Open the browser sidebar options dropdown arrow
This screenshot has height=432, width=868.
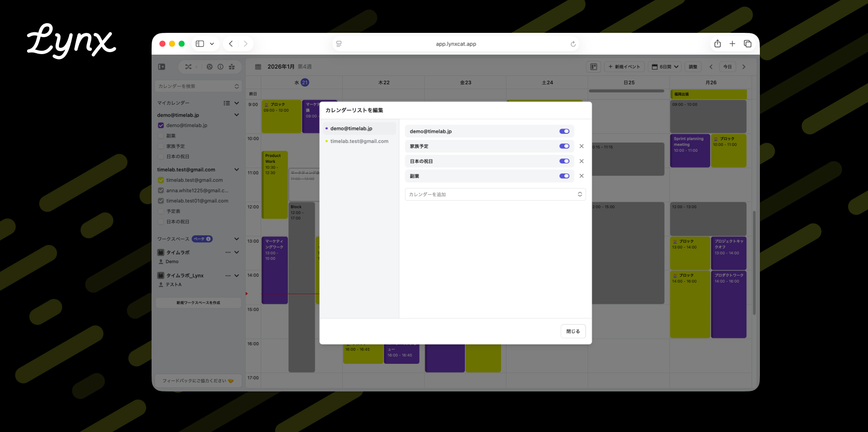pyautogui.click(x=212, y=43)
